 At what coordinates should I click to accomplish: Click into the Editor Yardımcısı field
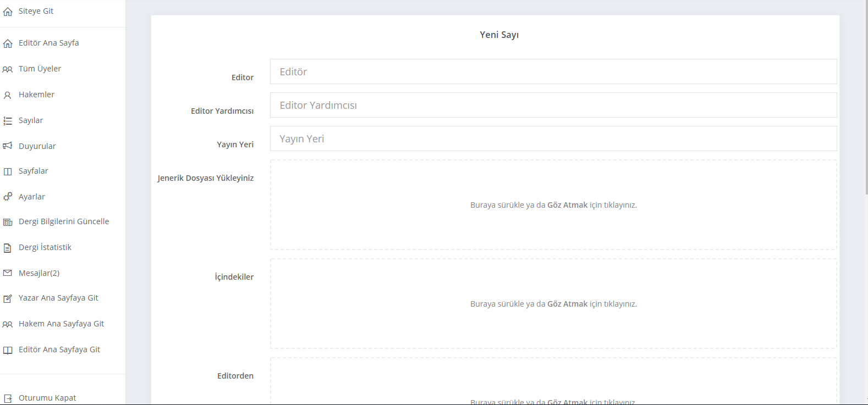553,105
